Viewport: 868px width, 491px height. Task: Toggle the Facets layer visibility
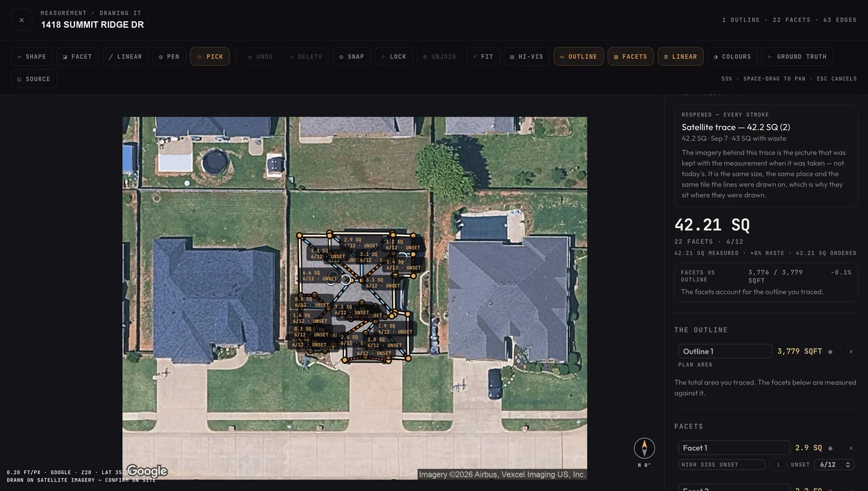point(631,56)
